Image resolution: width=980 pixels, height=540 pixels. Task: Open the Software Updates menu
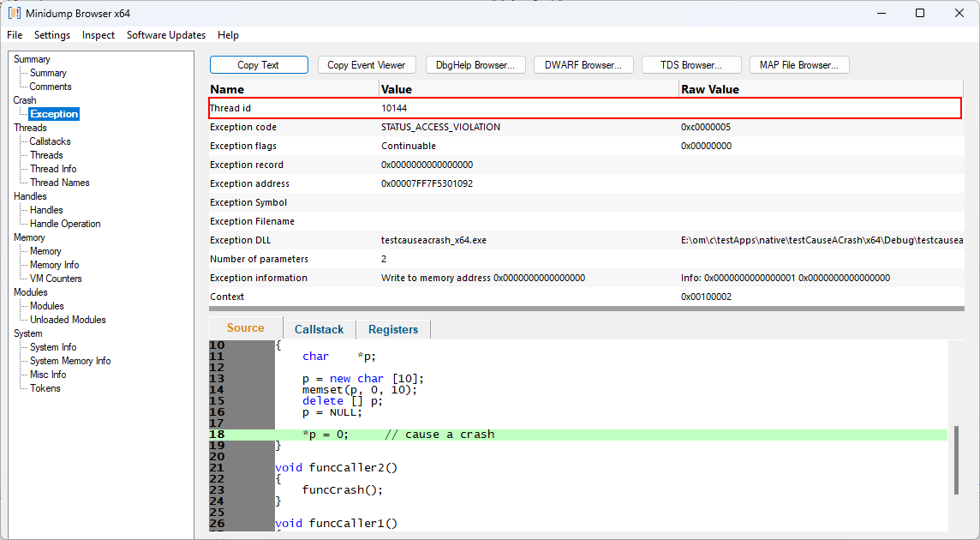165,35
